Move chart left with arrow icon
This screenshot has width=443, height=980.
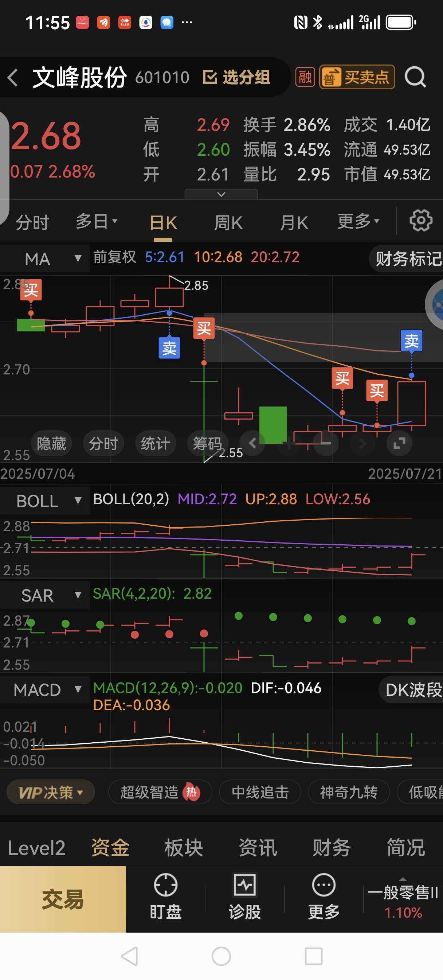coord(252,443)
